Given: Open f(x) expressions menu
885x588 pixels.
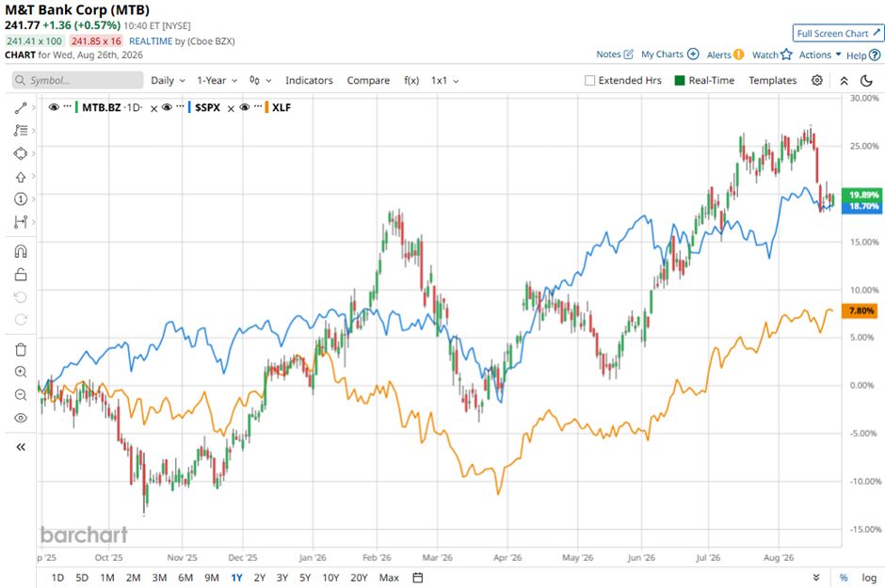Looking at the screenshot, I should click(x=411, y=81).
